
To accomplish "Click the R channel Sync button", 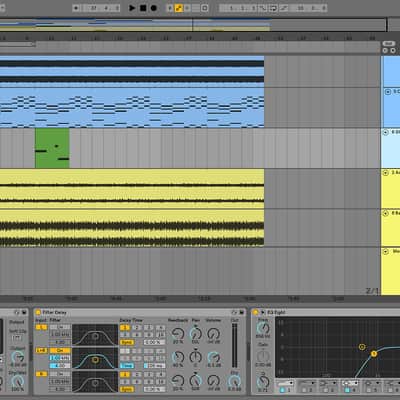I will (127, 389).
